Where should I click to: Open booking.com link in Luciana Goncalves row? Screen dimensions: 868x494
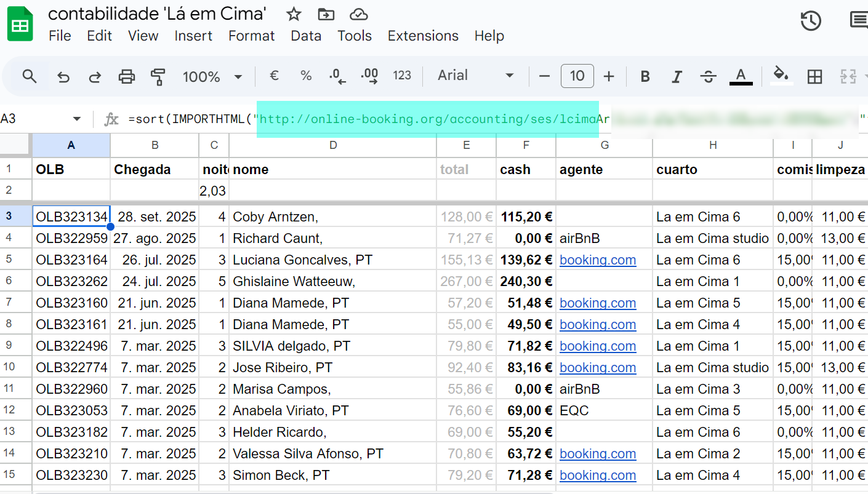click(598, 260)
